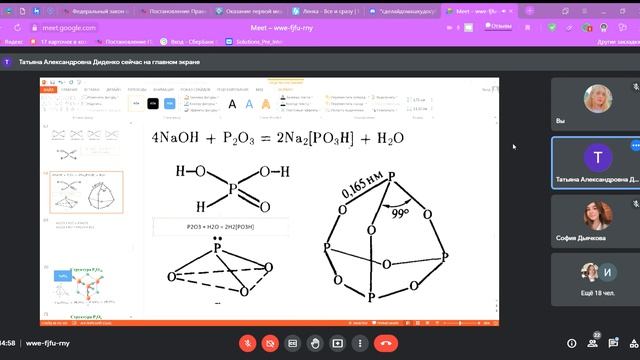Click the H-icon pinned tab

pos(36,11)
